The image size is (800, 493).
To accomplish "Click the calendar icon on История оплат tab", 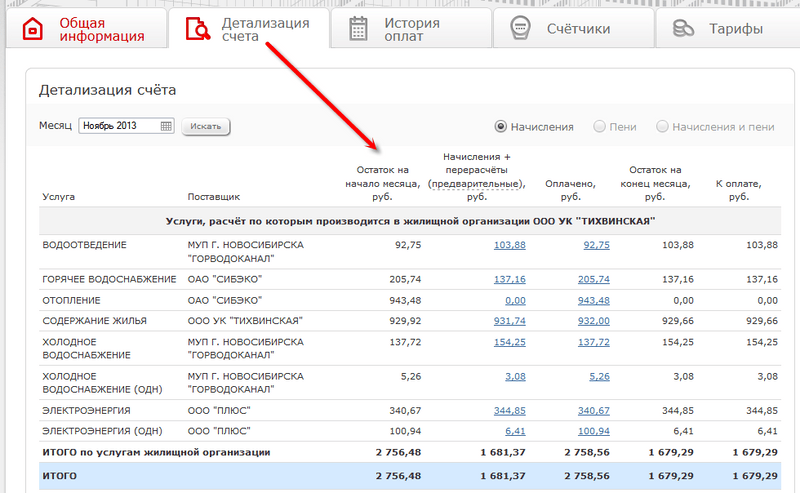I will click(358, 30).
